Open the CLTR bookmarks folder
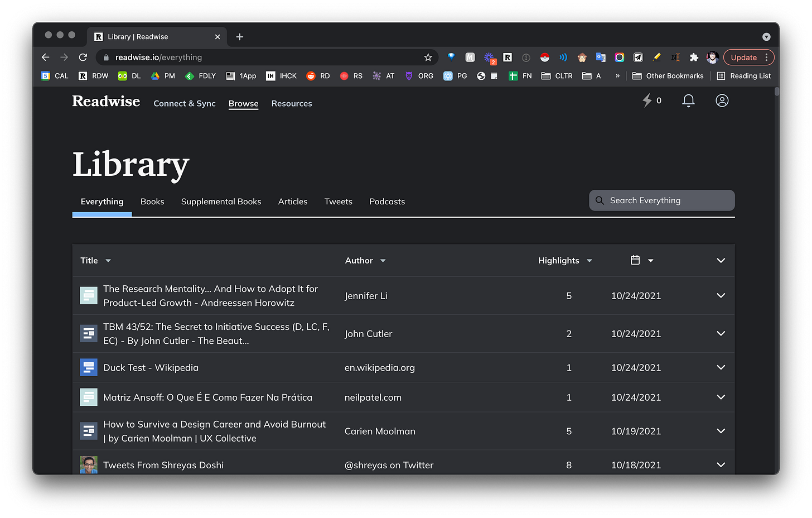Viewport: 812px width, 518px height. (557, 76)
